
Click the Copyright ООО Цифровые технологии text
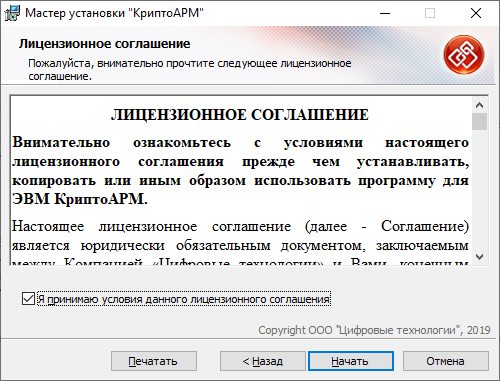pos(374,330)
